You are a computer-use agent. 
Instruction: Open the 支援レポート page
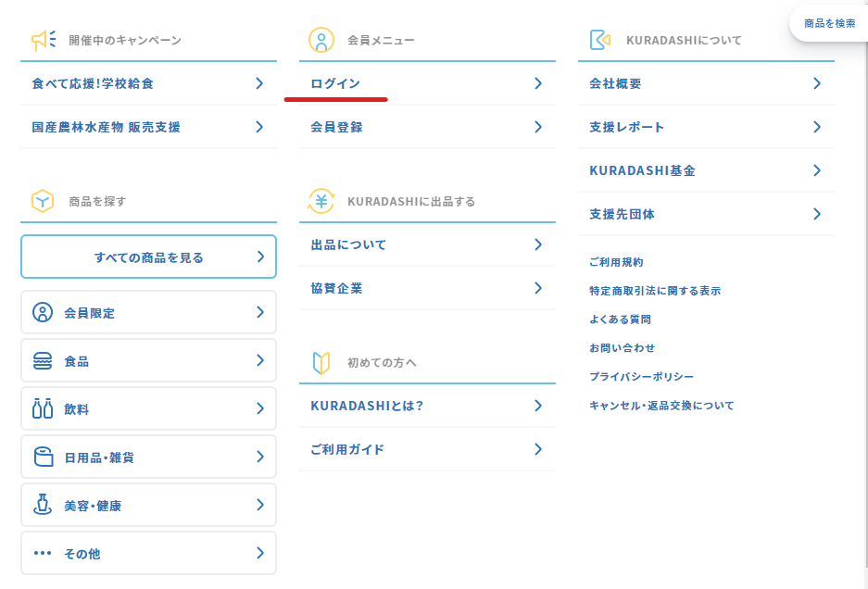(707, 127)
